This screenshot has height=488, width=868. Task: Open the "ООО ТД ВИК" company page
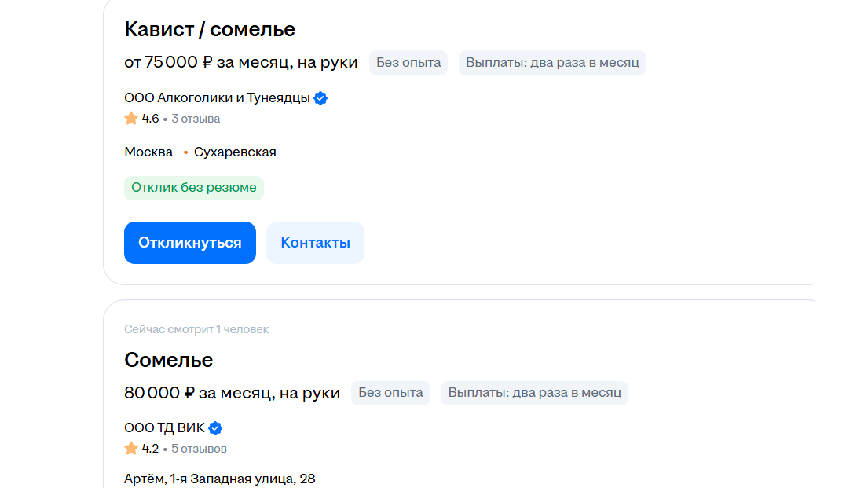pyautogui.click(x=164, y=428)
